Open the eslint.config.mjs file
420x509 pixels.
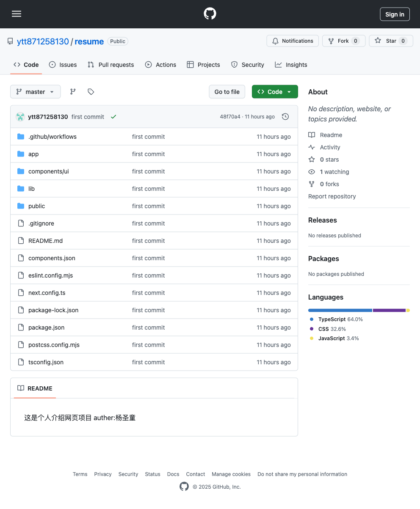[x=50, y=275]
